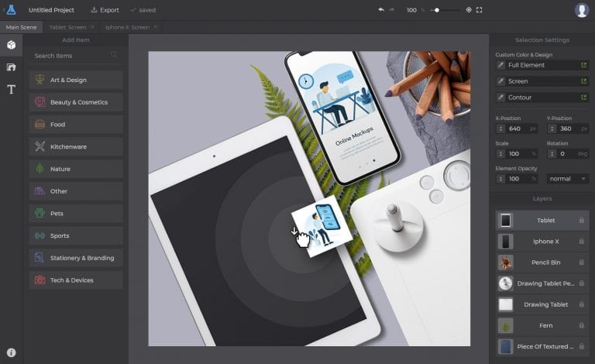This screenshot has height=364, width=595.
Task: Click the Art & Design category icon
Action: click(40, 80)
